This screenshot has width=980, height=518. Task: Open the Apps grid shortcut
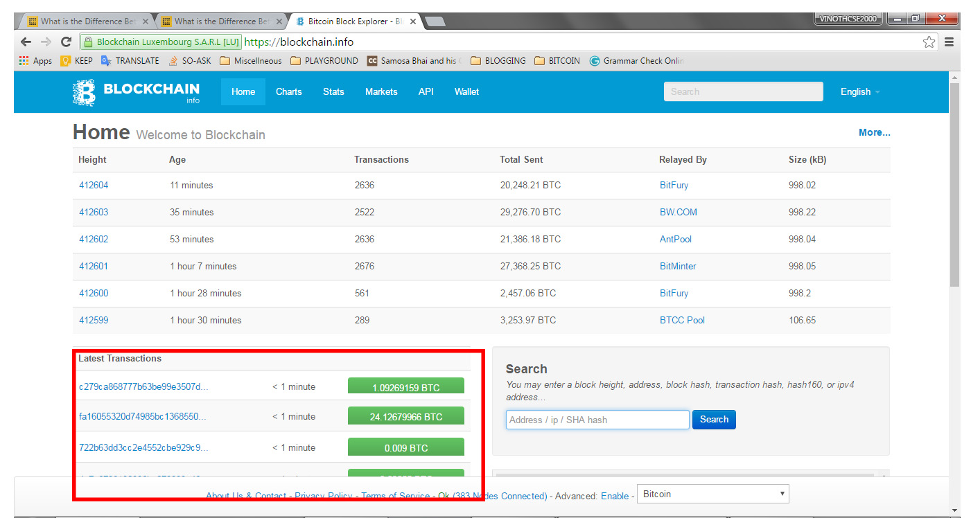(x=35, y=61)
